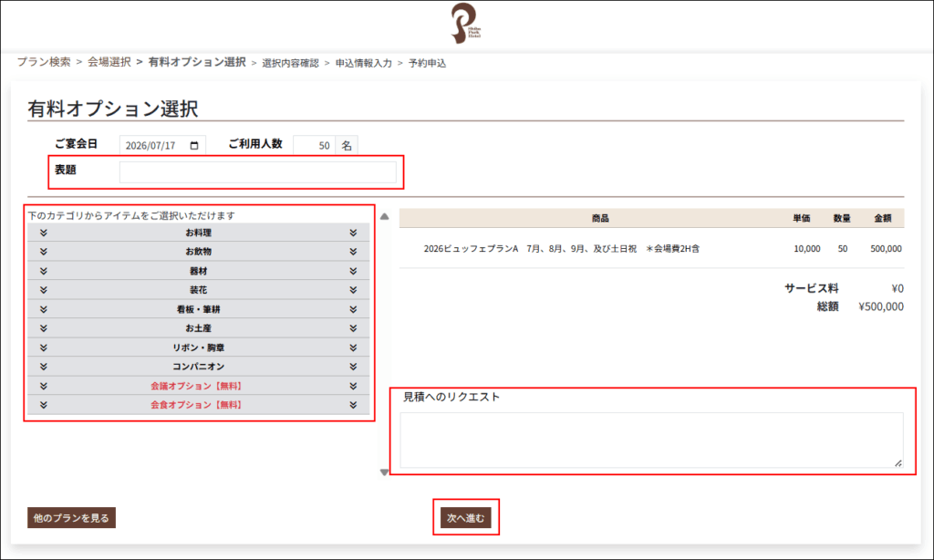Click the 表題 text input field
Image resolution: width=934 pixels, height=560 pixels.
258,171
